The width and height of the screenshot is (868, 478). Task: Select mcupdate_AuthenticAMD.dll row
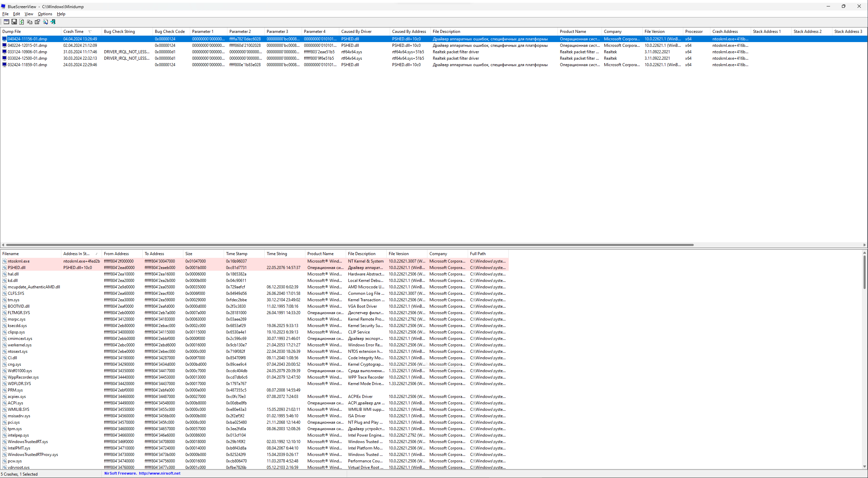pos(254,287)
